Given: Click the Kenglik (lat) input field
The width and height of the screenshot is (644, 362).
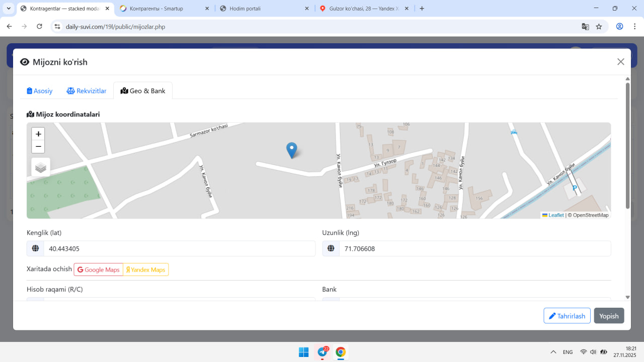Looking at the screenshot, I should 179,249.
